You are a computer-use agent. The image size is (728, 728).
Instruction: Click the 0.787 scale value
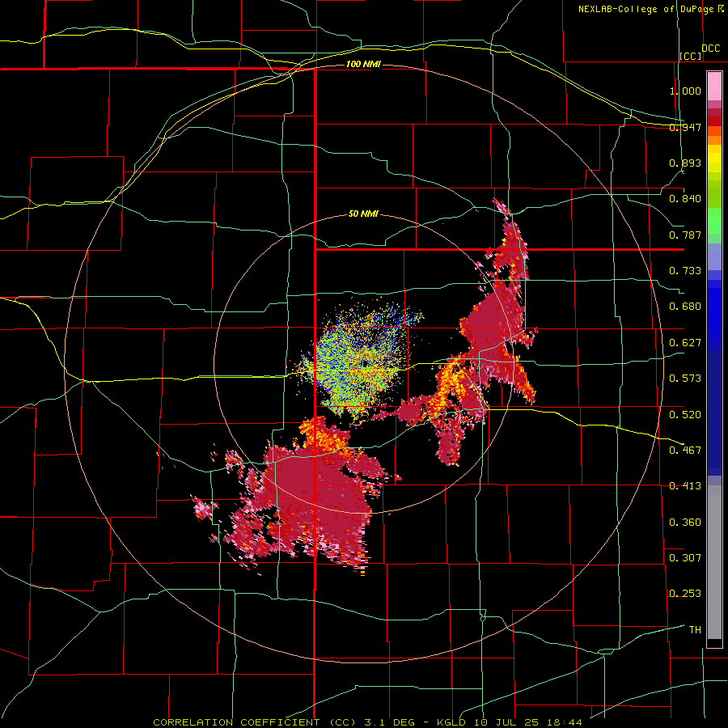[x=685, y=235]
